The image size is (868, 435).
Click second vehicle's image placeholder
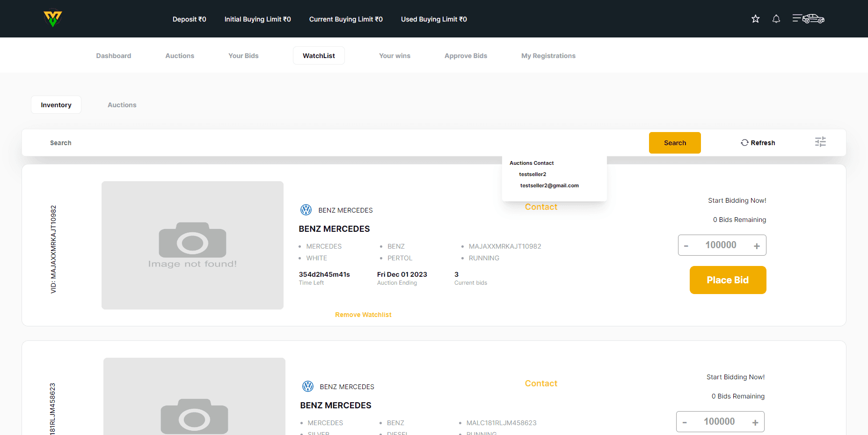click(194, 396)
